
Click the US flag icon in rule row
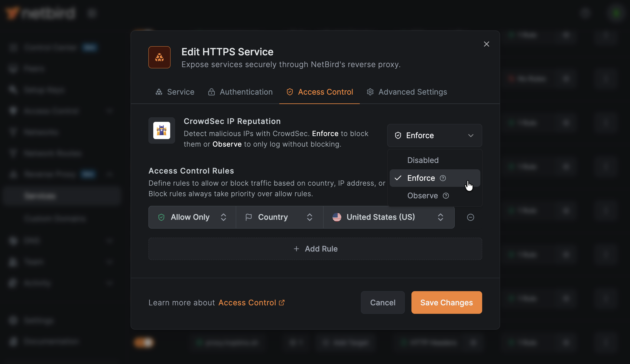coord(337,217)
